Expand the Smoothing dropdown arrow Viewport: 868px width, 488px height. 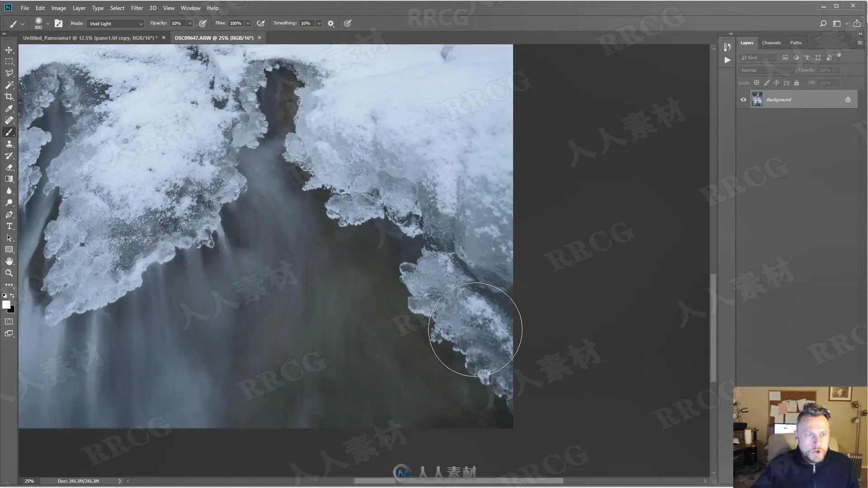(319, 23)
